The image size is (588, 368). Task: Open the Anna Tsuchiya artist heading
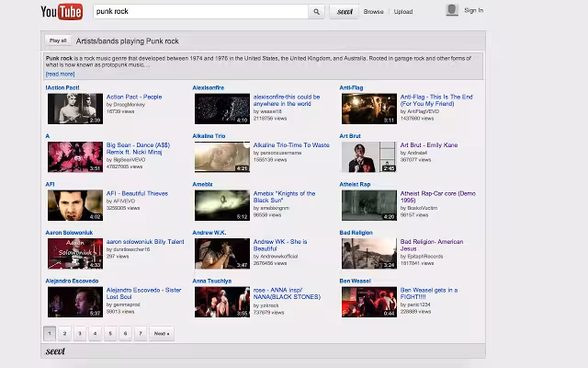coord(212,281)
